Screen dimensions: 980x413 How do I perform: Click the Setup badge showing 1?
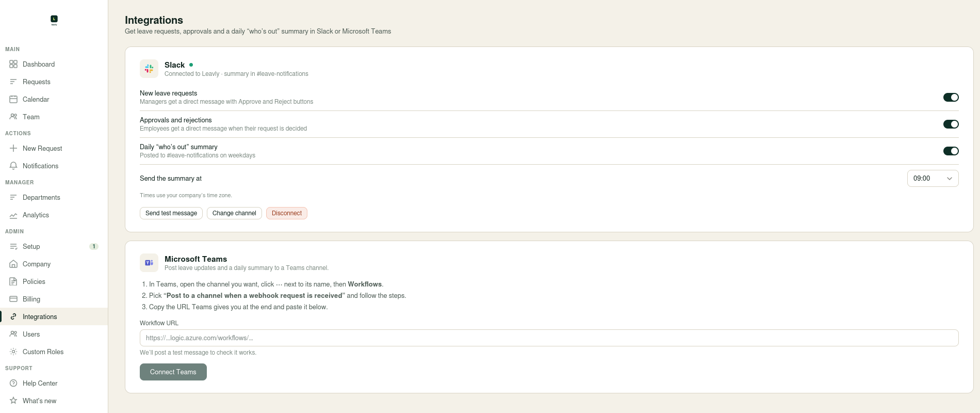pyautogui.click(x=94, y=247)
